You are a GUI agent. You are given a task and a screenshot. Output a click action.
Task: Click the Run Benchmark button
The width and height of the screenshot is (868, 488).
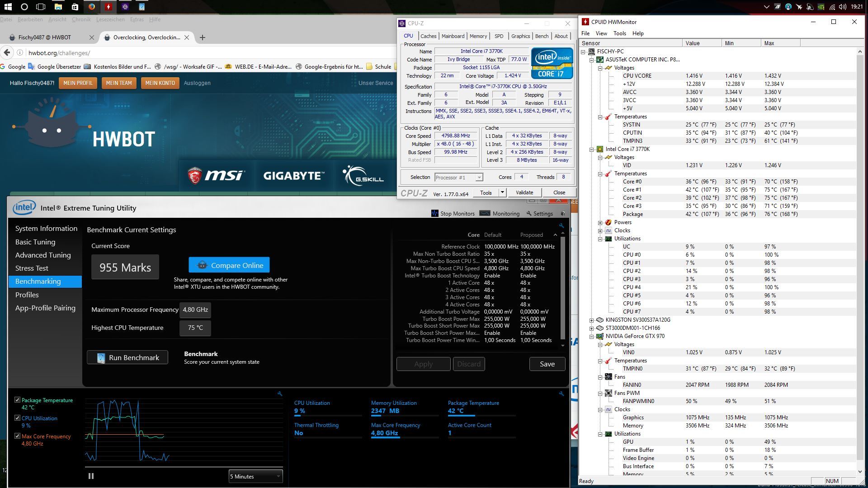pyautogui.click(x=127, y=357)
